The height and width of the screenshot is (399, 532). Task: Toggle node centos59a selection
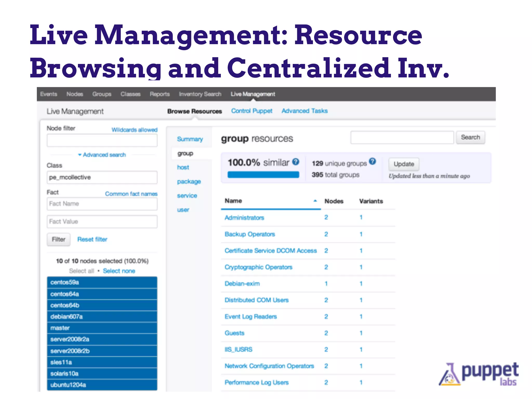(x=102, y=282)
